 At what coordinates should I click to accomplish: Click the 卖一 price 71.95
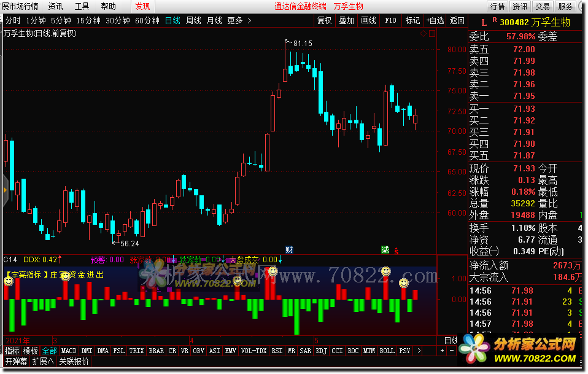pyautogui.click(x=524, y=96)
